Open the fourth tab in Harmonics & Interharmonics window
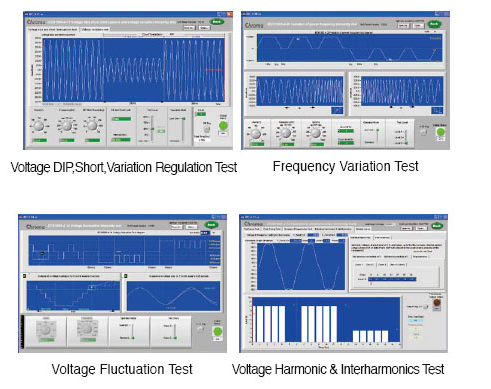 (333, 229)
